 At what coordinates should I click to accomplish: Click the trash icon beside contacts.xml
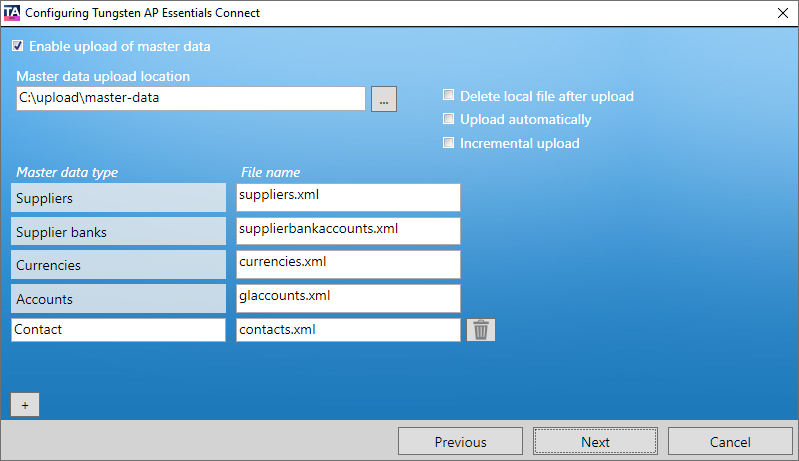click(480, 330)
